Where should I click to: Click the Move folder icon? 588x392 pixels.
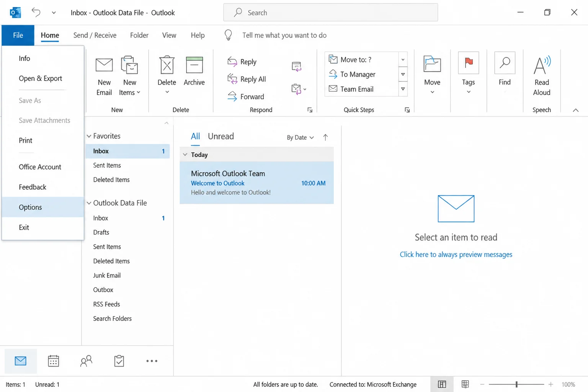[x=432, y=64]
